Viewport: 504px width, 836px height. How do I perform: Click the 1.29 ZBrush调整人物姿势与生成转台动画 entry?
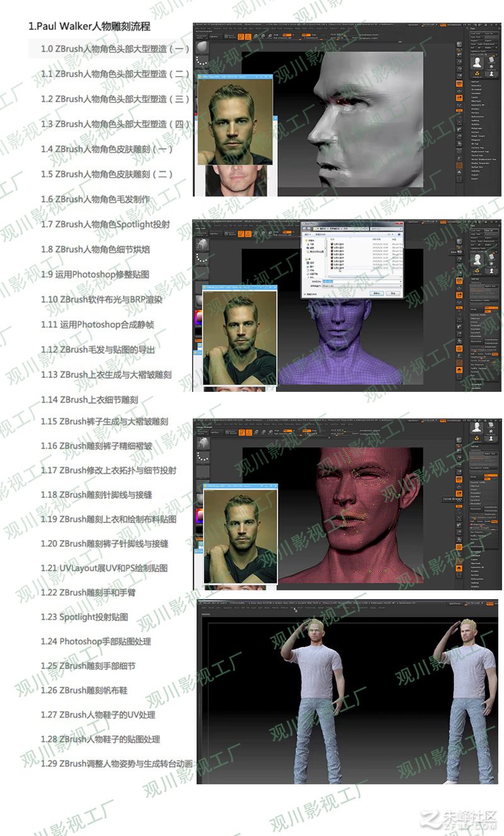tap(117, 764)
